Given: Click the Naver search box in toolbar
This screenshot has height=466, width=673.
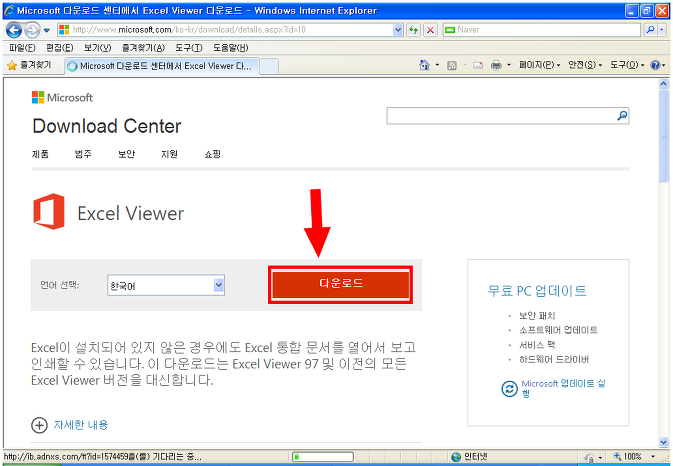Looking at the screenshot, I should tap(542, 30).
